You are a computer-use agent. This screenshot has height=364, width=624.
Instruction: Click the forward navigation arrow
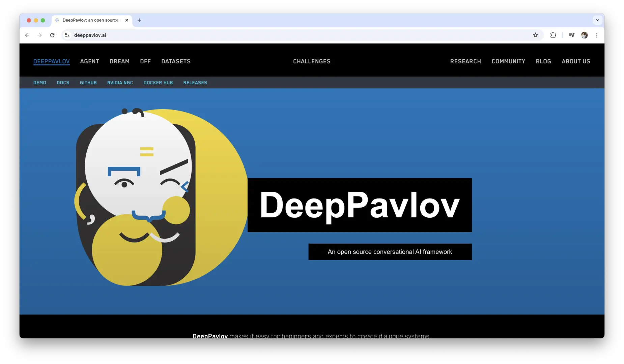[40, 35]
